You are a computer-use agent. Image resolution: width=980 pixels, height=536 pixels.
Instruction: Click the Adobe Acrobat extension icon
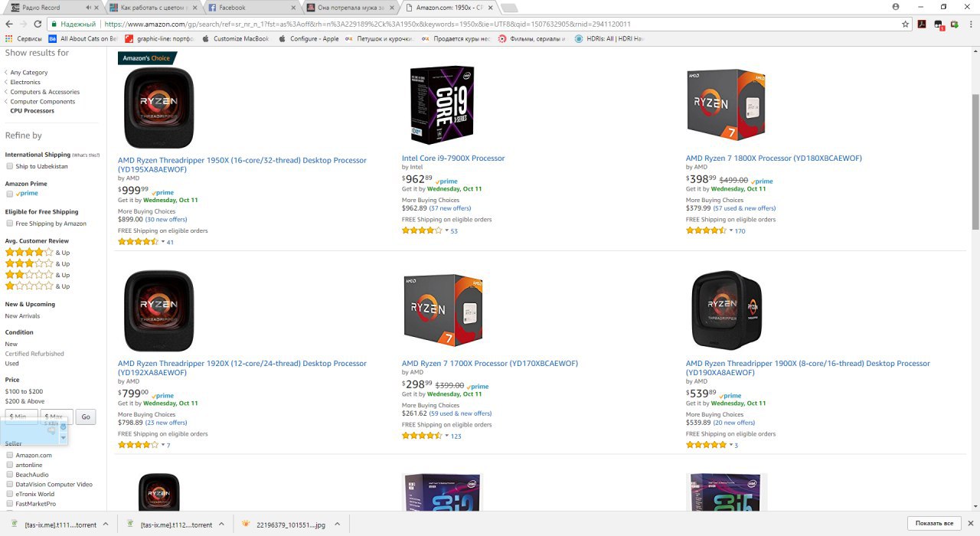[x=923, y=24]
